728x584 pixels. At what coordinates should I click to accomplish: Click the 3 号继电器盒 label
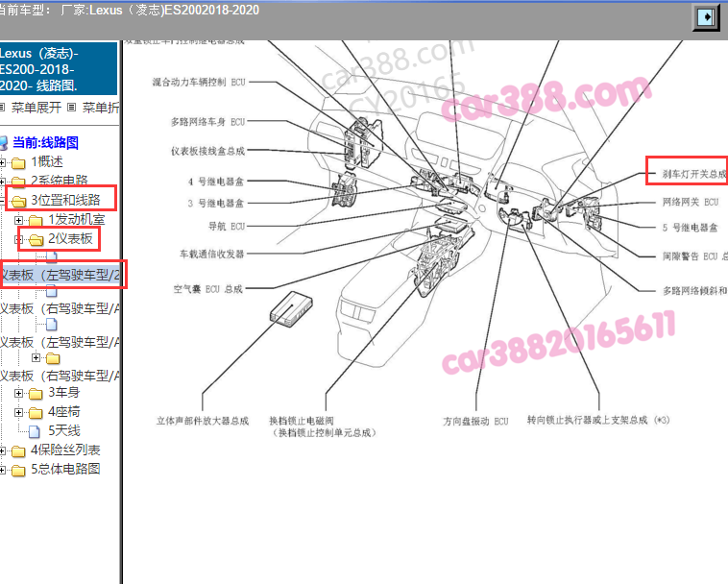(216, 204)
